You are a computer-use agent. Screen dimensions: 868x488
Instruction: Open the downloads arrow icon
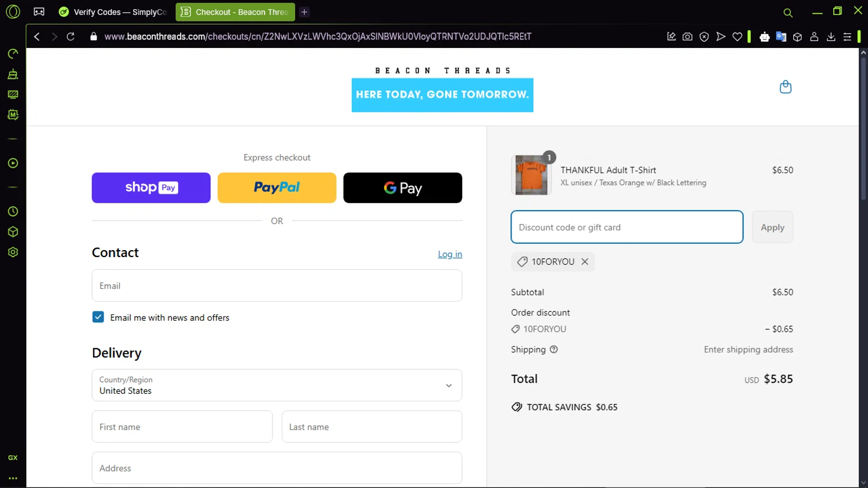[831, 36]
